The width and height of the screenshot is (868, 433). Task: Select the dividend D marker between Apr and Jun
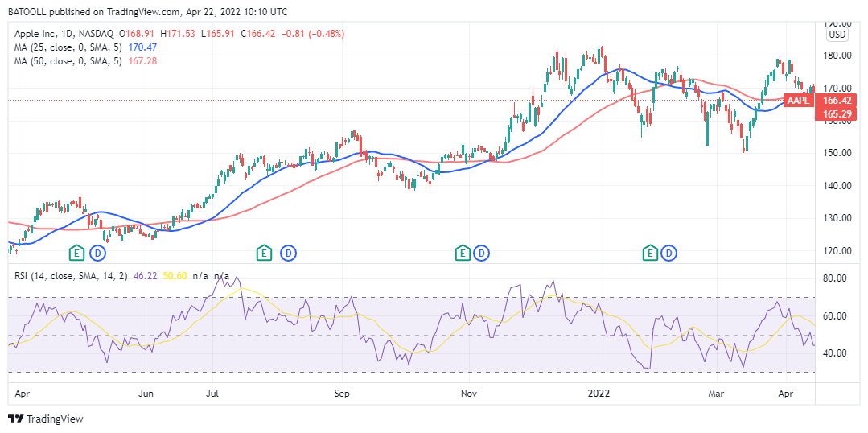pyautogui.click(x=98, y=254)
